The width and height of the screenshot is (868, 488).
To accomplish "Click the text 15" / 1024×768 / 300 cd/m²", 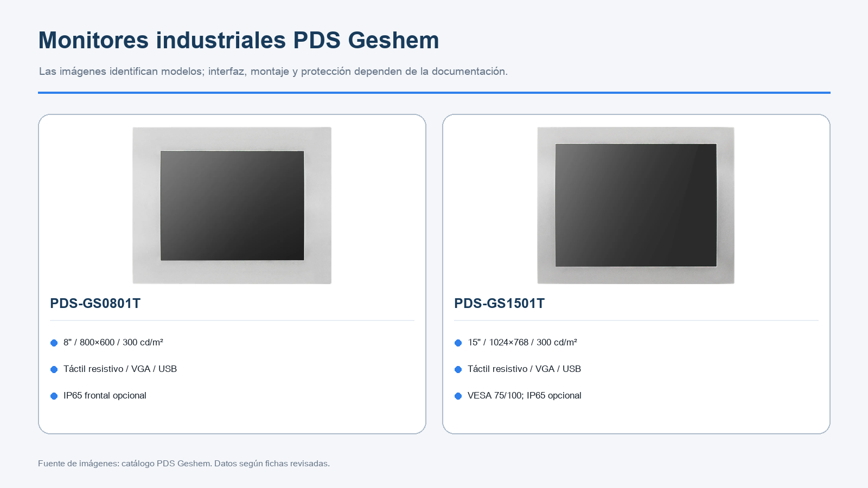I will point(522,343).
